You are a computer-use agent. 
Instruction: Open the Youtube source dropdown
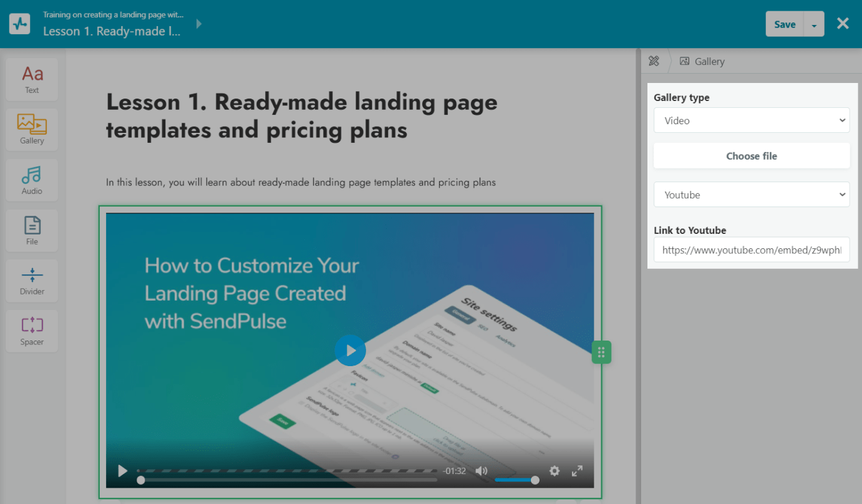click(751, 195)
